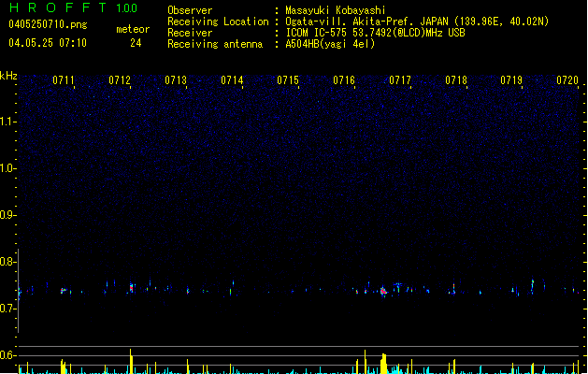
Task: Click the observer name Masayuki Kobayashi
Action: tap(336, 10)
